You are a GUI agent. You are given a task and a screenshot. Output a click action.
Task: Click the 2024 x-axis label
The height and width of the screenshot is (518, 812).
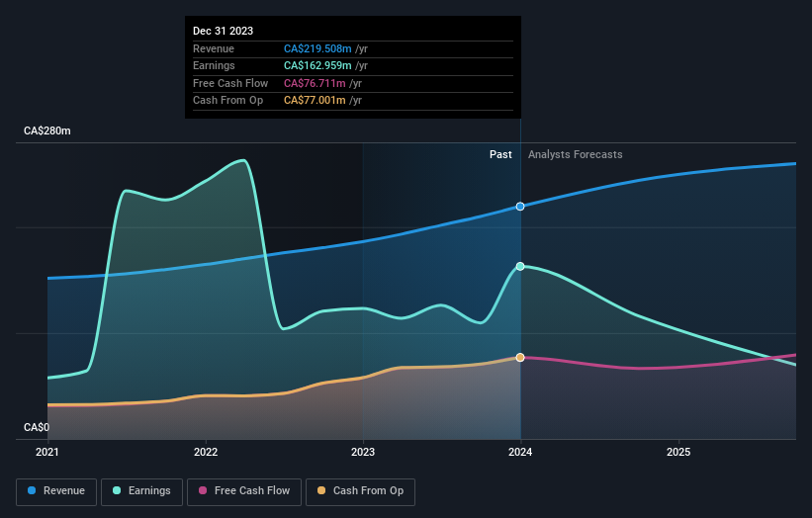click(x=520, y=452)
